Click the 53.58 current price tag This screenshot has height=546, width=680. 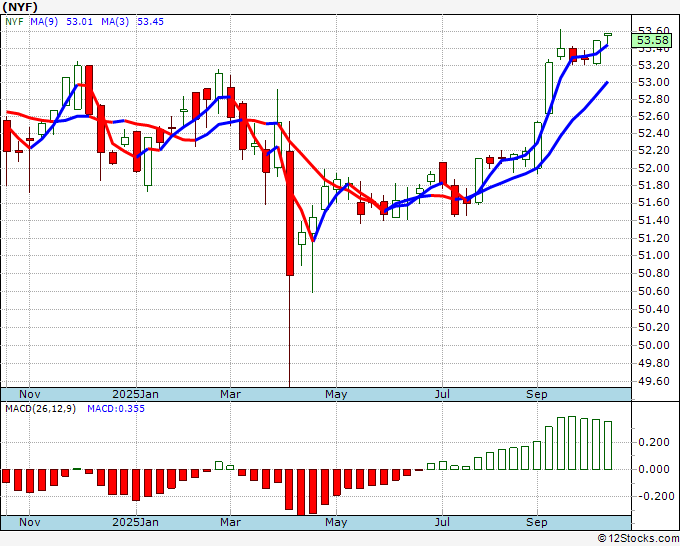pos(651,40)
